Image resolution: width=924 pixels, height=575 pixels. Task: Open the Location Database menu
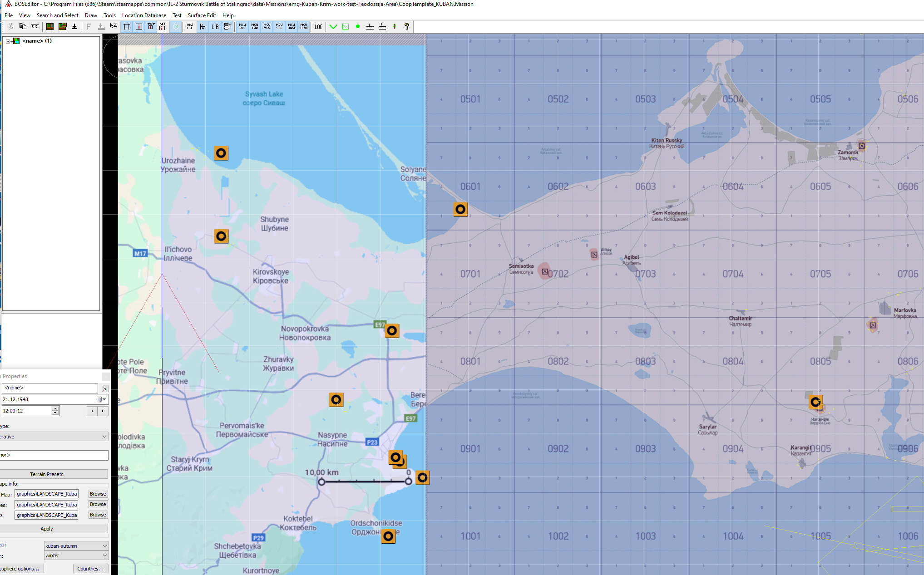click(144, 15)
